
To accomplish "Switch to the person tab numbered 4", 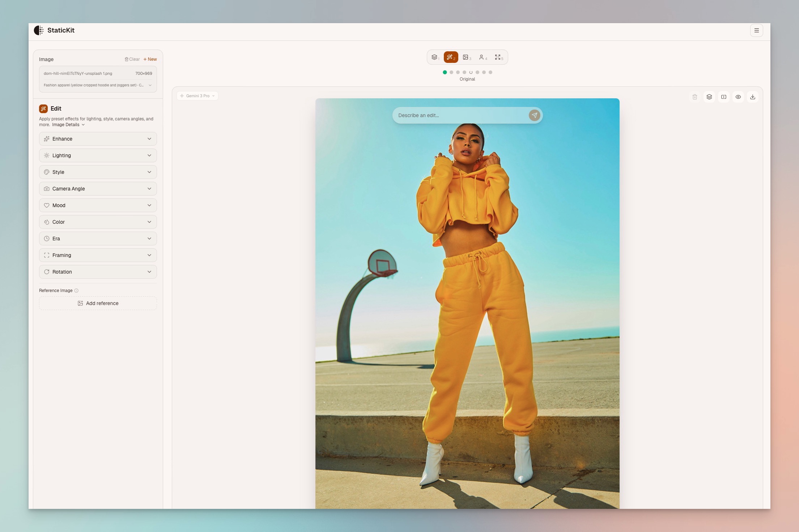I will click(x=483, y=57).
